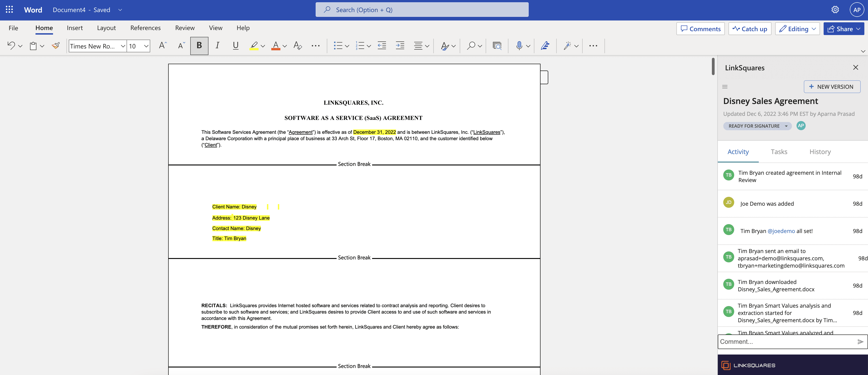Clear all formatting icon
Screen dimensions: 868x375
pos(297,46)
